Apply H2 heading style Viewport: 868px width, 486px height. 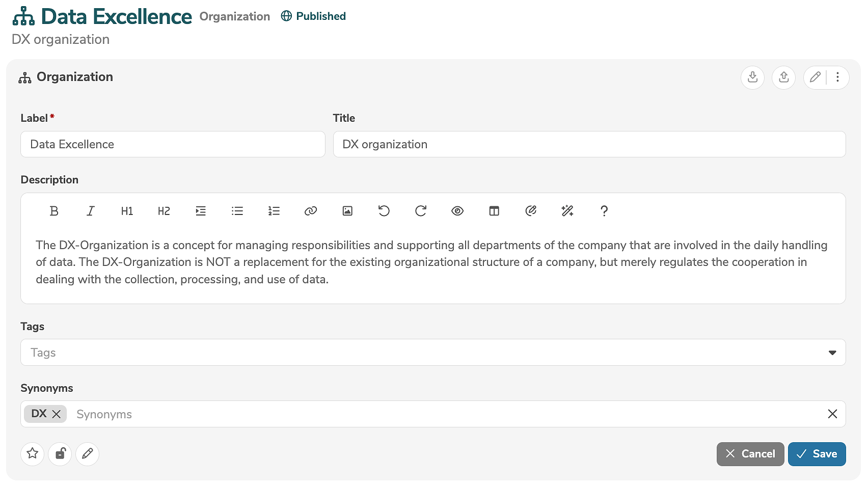pos(164,211)
